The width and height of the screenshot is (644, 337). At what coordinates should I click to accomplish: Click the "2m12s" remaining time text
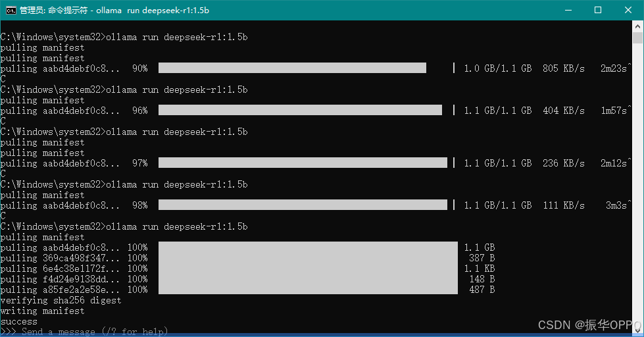[x=614, y=163]
